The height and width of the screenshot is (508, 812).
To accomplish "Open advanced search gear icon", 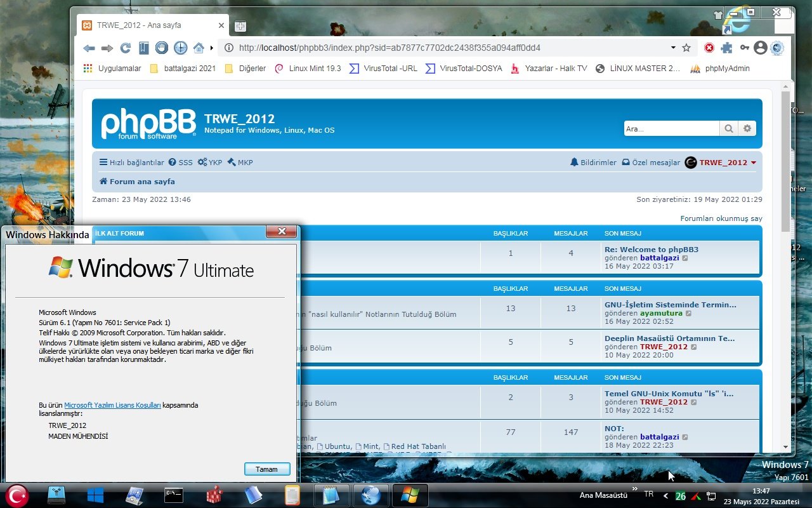I will pyautogui.click(x=747, y=128).
